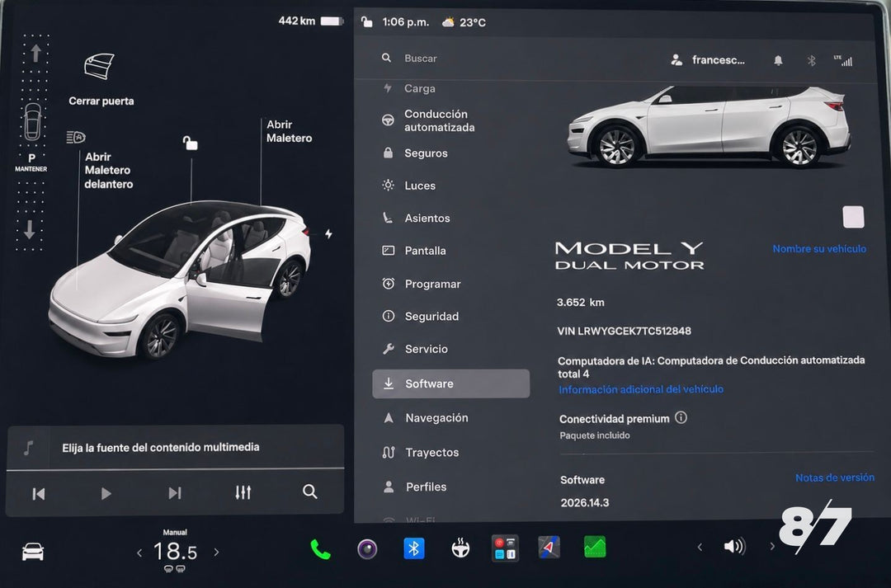This screenshot has height=588, width=891.
Task: Tap the play button in media player
Action: pyautogui.click(x=106, y=494)
